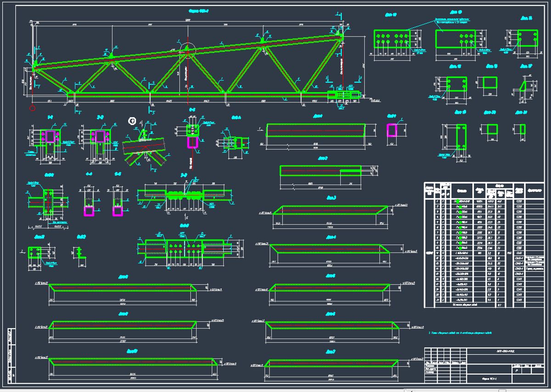Click the standalone magenta tube cross-section
The image size is (551, 392).
pyautogui.click(x=391, y=130)
